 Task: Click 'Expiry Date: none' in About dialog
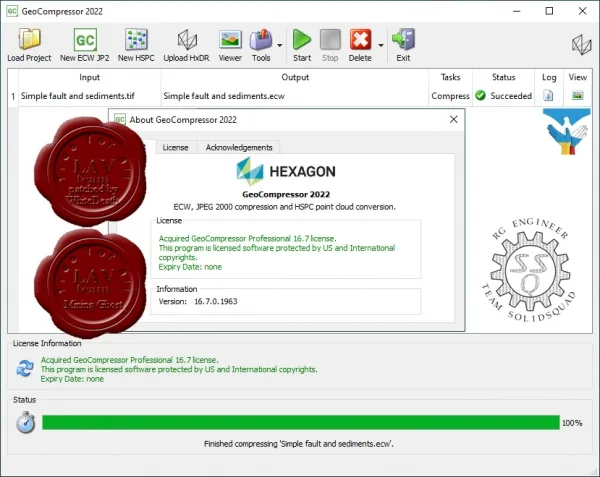(x=190, y=267)
